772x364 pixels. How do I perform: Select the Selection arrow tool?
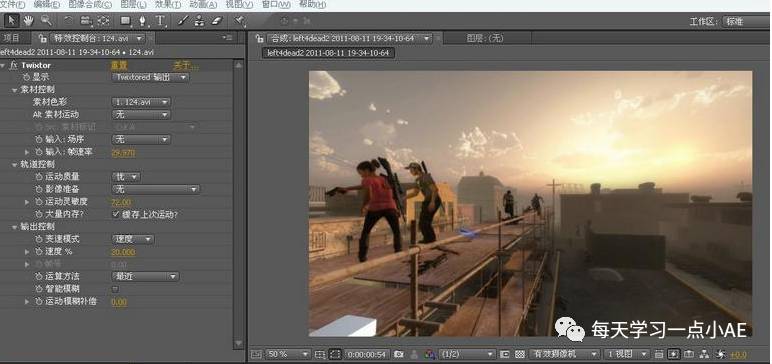[x=12, y=21]
